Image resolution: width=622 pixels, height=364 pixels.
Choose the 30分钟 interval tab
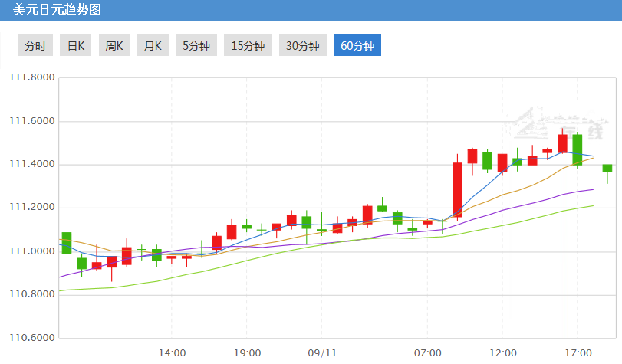tap(302, 45)
